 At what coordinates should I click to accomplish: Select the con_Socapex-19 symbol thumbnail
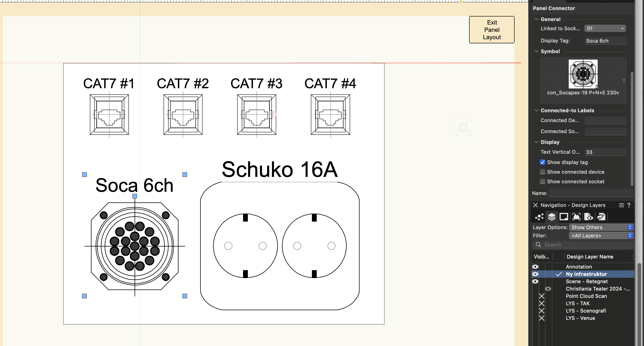(x=583, y=74)
